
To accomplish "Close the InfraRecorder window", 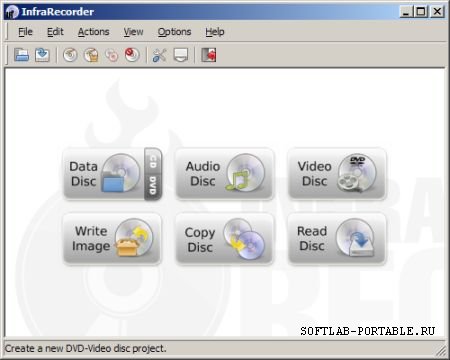I will click(x=437, y=12).
